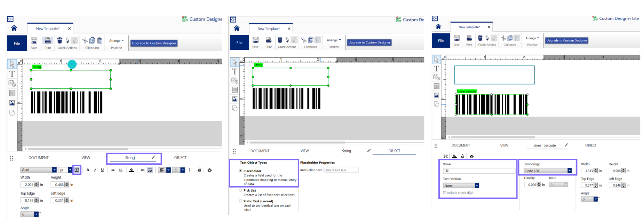This screenshot has height=220, width=644.
Task: Open the font size 29 dropdown
Action: (70, 170)
